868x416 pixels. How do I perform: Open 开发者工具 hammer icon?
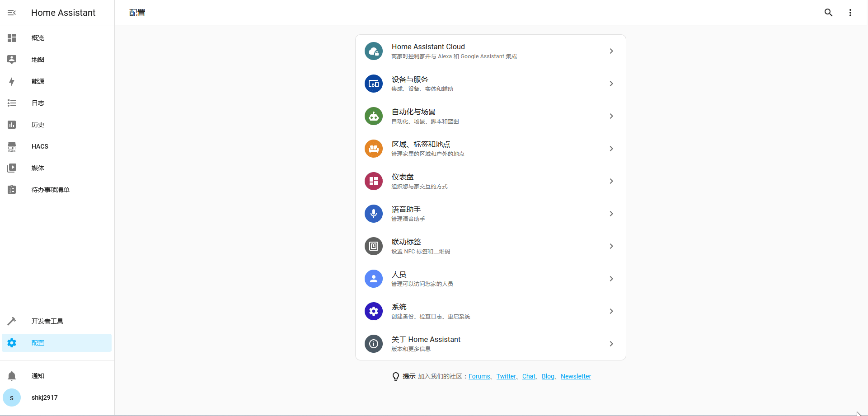(x=12, y=321)
